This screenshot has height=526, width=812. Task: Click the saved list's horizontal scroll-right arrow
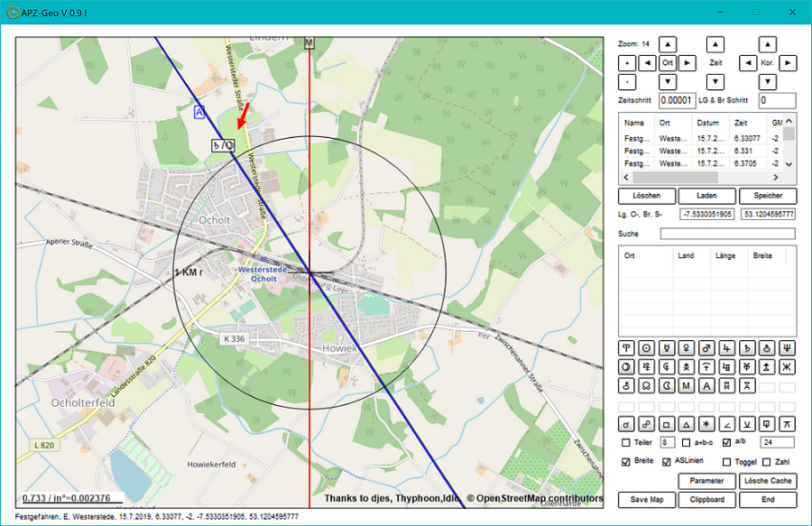pyautogui.click(x=776, y=178)
